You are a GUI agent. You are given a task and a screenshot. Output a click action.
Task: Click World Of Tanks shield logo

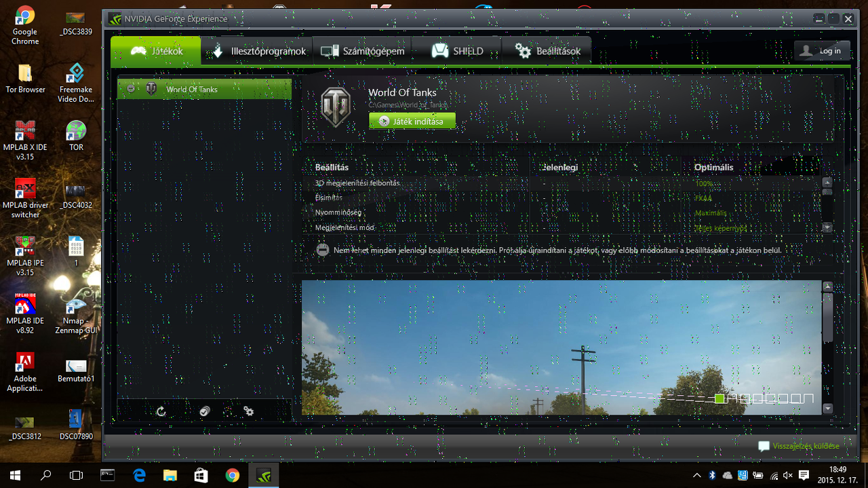[x=336, y=107]
